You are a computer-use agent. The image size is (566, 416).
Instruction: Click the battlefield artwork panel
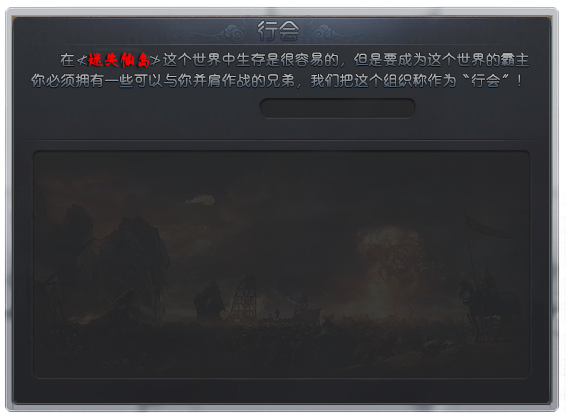point(281,264)
